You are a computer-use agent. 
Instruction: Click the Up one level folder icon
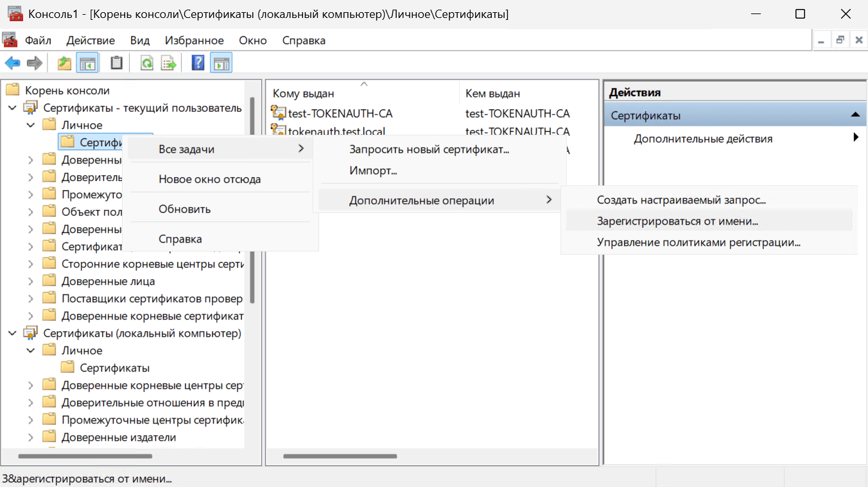pyautogui.click(x=64, y=63)
